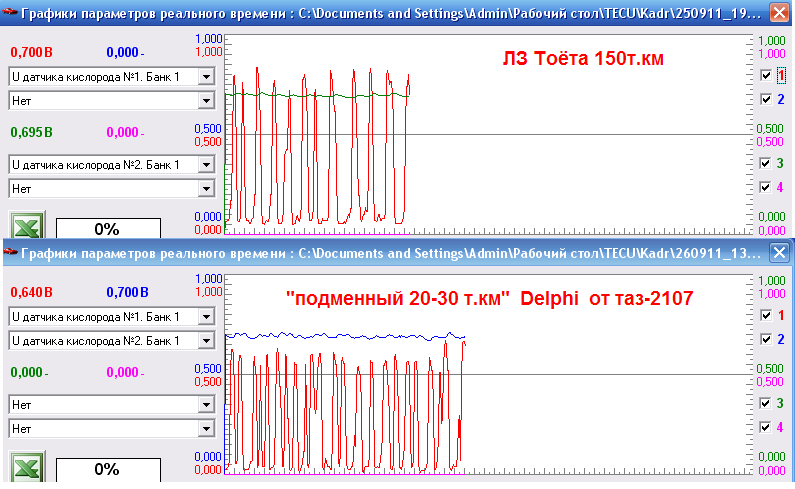
Task: Click the bottom window title bar text
Action: click(x=391, y=253)
